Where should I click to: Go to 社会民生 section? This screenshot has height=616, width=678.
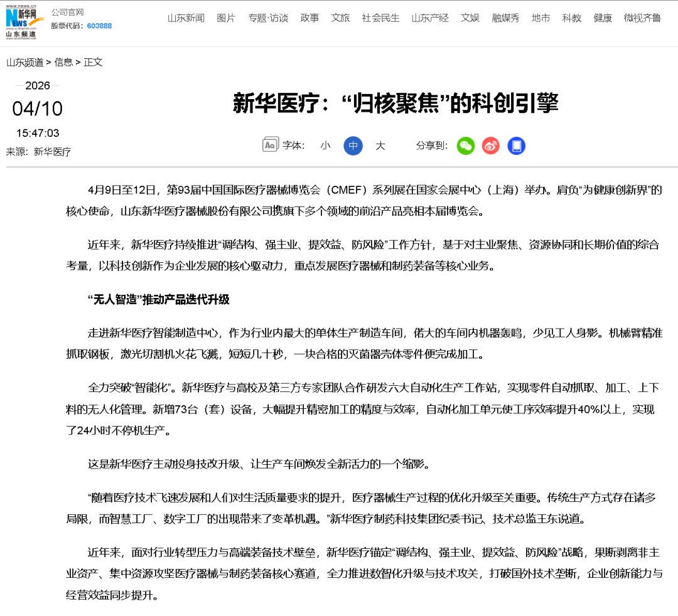click(x=380, y=18)
